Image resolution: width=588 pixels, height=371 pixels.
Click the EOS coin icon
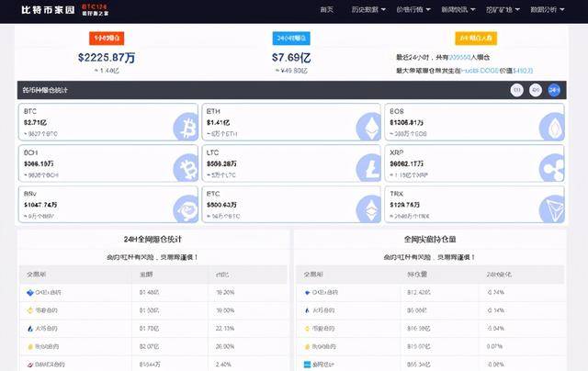tap(551, 127)
